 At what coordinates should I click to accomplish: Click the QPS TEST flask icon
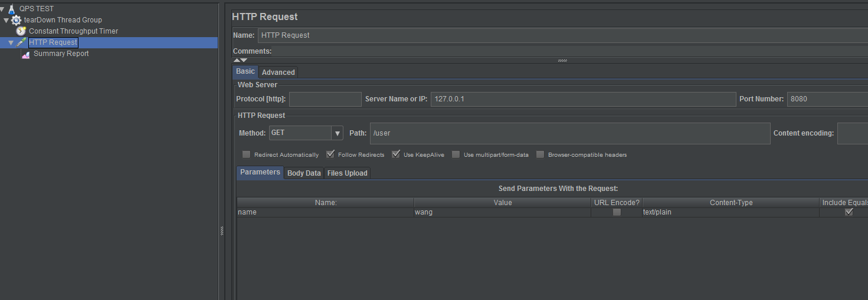click(11, 9)
